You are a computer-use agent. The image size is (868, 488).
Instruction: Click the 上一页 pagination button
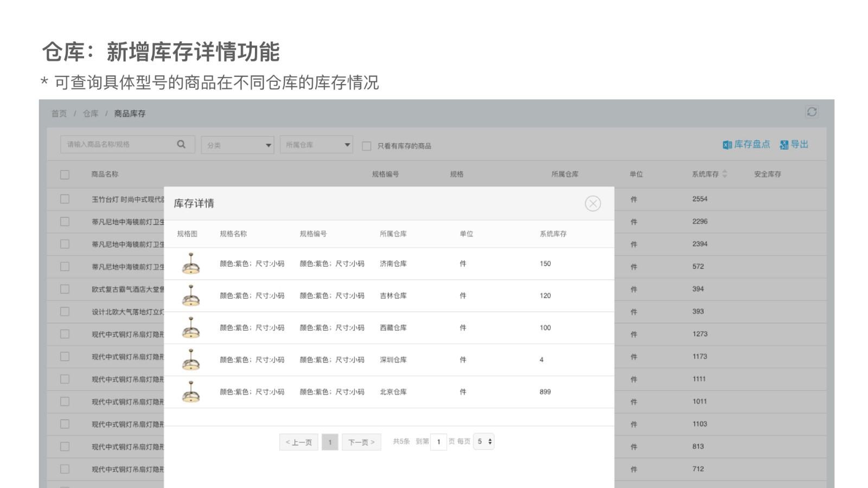[x=298, y=442]
